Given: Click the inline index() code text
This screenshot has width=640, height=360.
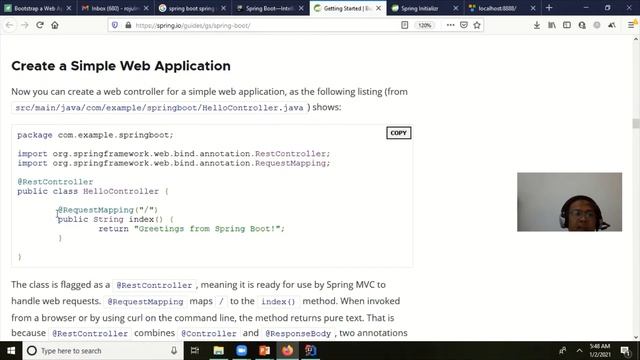Looking at the screenshot, I should coord(278,302).
